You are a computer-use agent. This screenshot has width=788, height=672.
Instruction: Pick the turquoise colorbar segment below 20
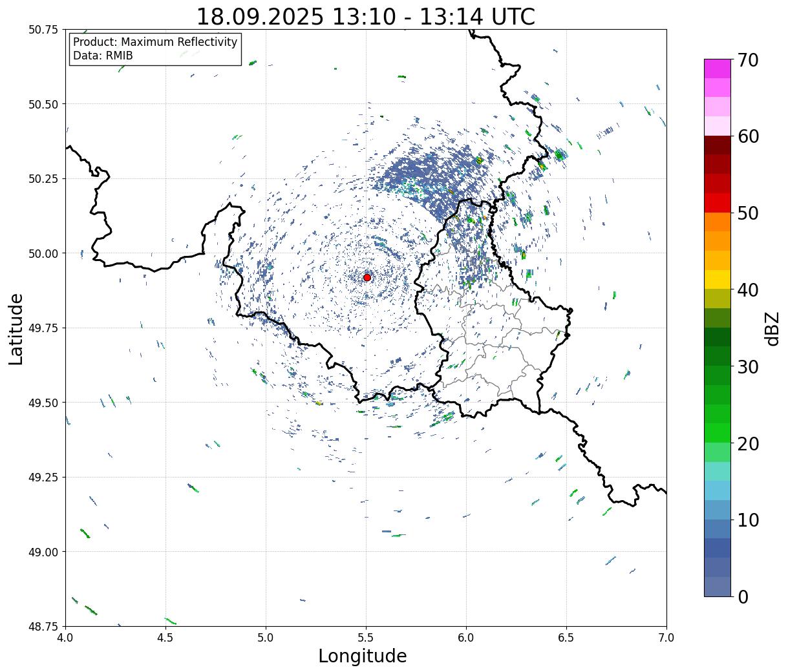pyautogui.click(x=718, y=472)
